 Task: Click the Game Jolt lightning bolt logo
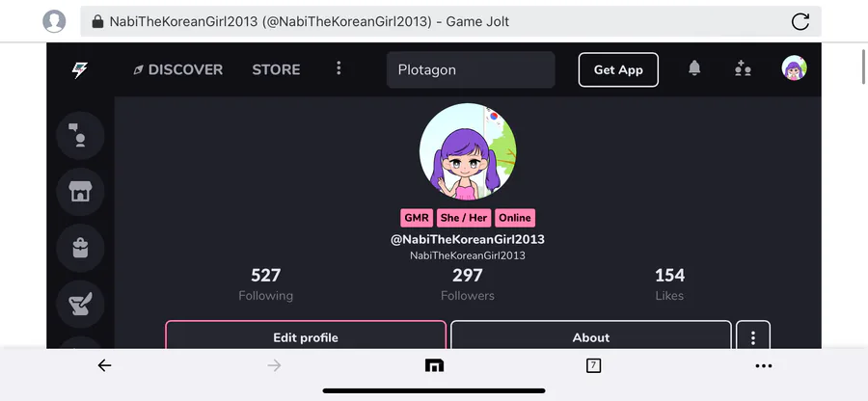coord(80,69)
